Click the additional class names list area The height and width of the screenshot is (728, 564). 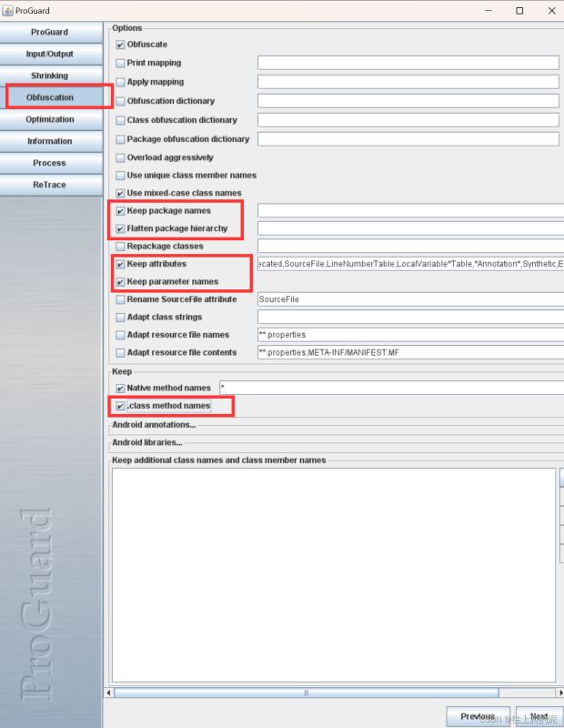(333, 575)
